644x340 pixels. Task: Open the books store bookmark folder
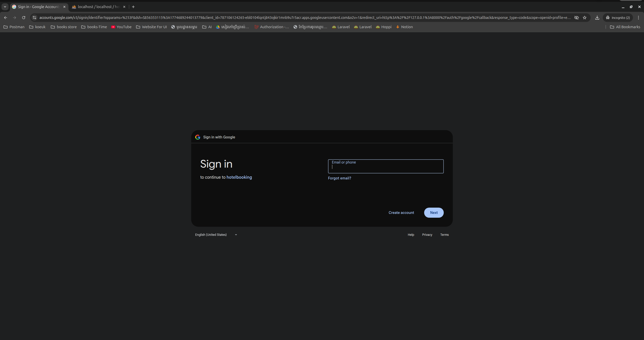pyautogui.click(x=64, y=27)
